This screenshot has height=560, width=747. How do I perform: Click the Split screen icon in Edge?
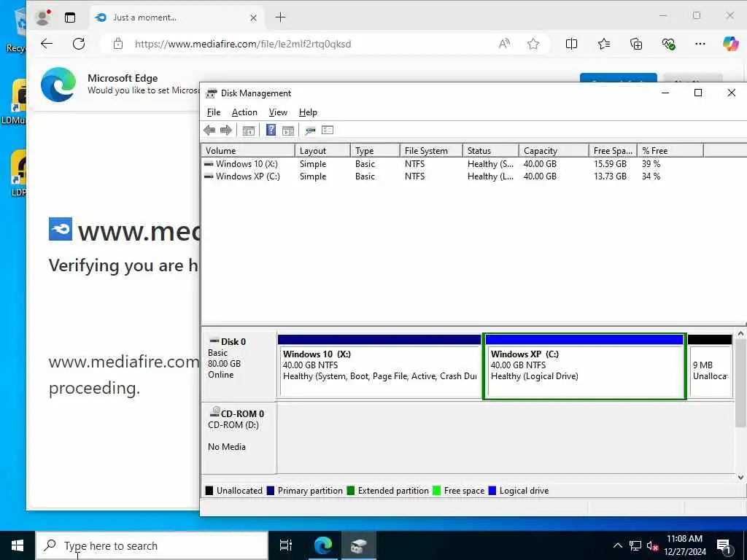point(571,44)
